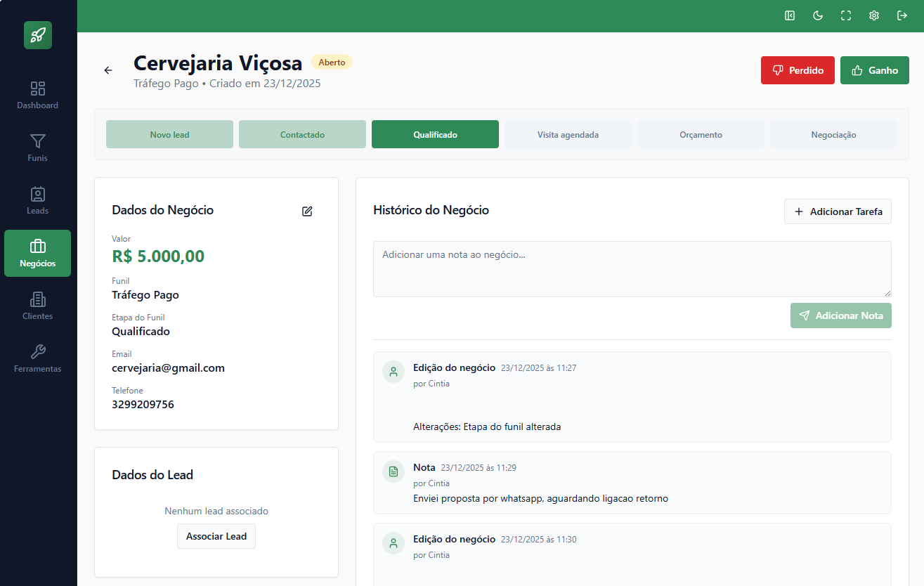This screenshot has width=924, height=586.
Task: Open the Leads sidebar item
Action: click(38, 201)
